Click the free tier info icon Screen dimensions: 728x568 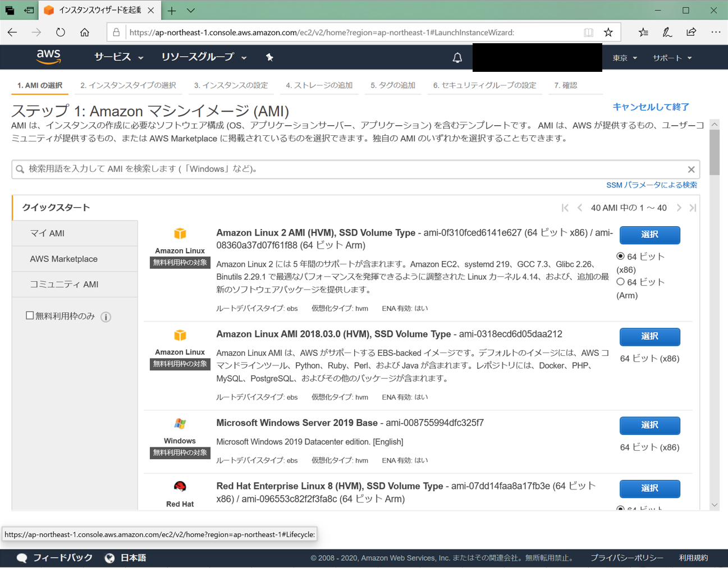click(x=106, y=317)
